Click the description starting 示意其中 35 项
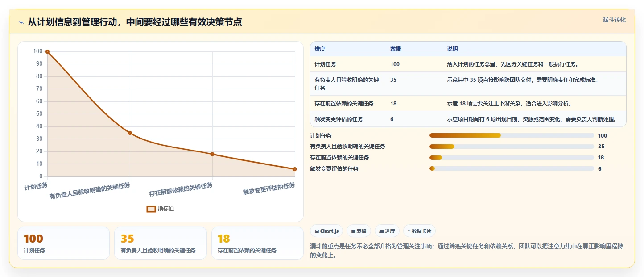 point(522,80)
